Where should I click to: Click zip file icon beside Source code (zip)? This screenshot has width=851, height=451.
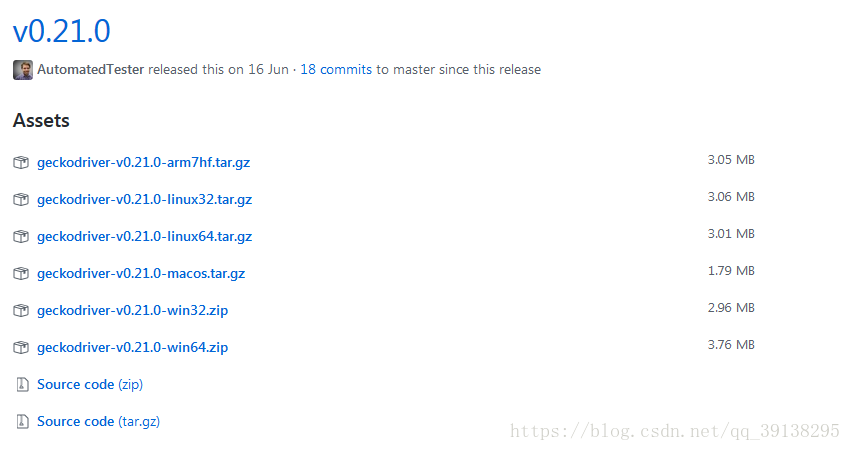point(22,384)
